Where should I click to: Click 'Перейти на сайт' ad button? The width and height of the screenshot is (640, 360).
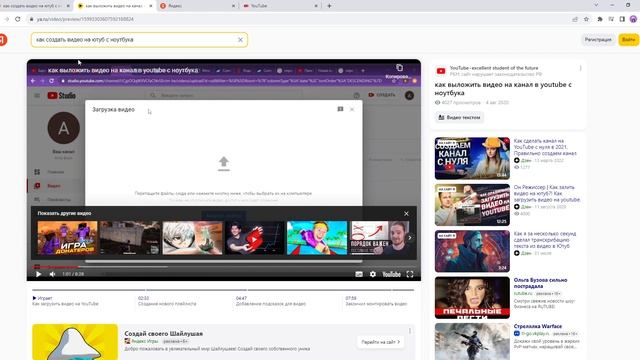tap(380, 342)
